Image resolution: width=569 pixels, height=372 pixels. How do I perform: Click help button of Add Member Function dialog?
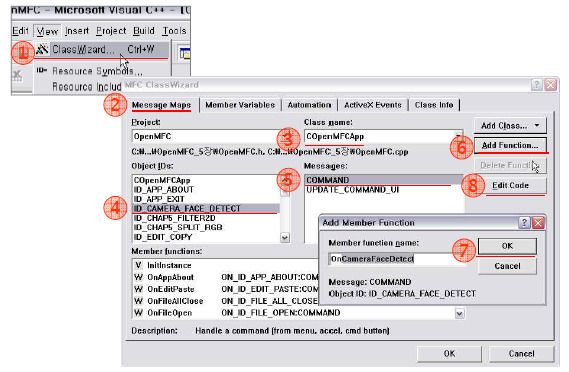524,222
